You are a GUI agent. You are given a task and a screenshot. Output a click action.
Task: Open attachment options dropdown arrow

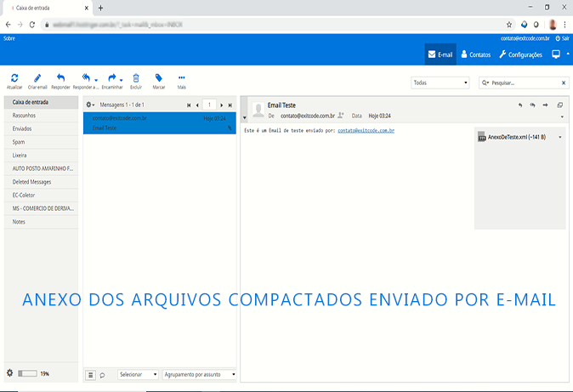click(560, 138)
